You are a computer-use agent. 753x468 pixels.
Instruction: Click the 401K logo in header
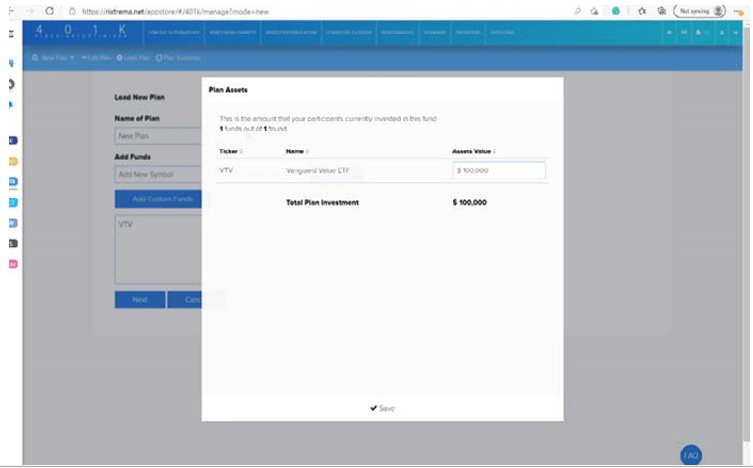80,32
